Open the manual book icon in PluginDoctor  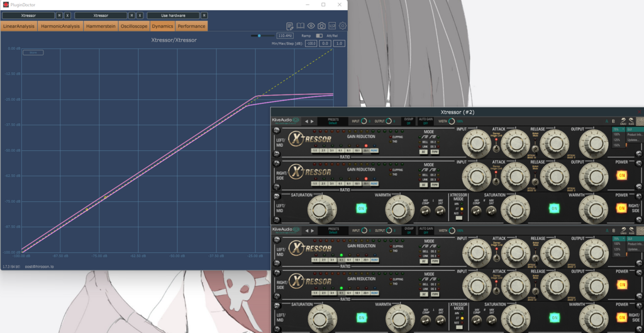[x=300, y=26]
